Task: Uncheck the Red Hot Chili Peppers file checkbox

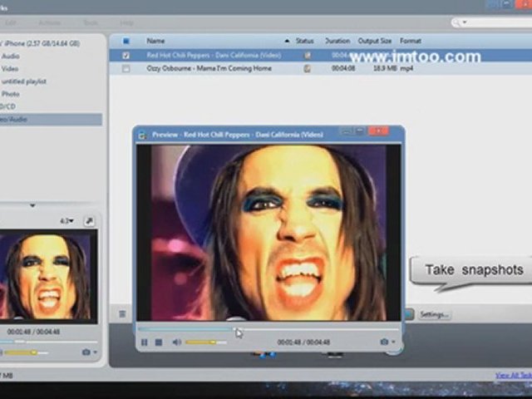Action: pos(126,55)
